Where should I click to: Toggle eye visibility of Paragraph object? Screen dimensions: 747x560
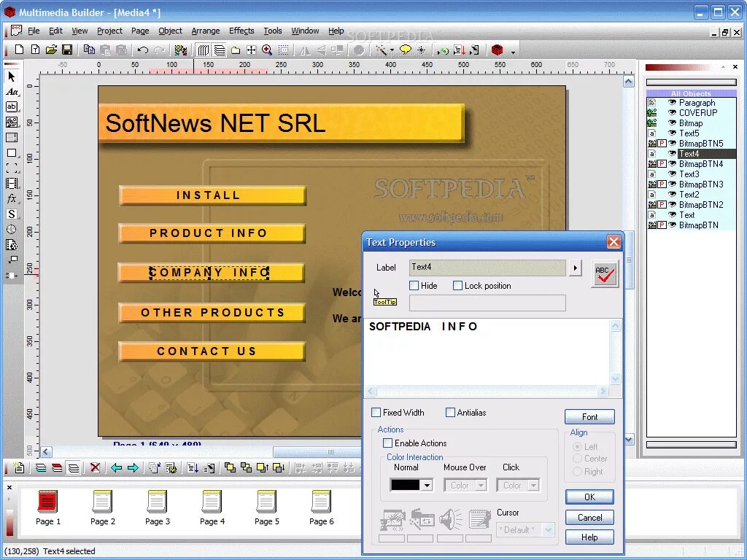click(672, 102)
